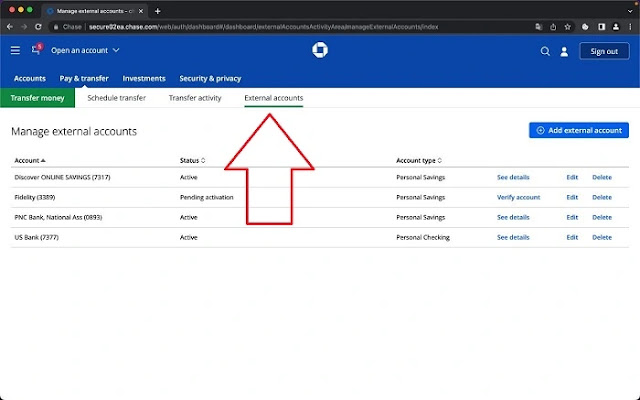Image resolution: width=640 pixels, height=400 pixels.
Task: Open the hamburger main menu
Action: [x=15, y=50]
